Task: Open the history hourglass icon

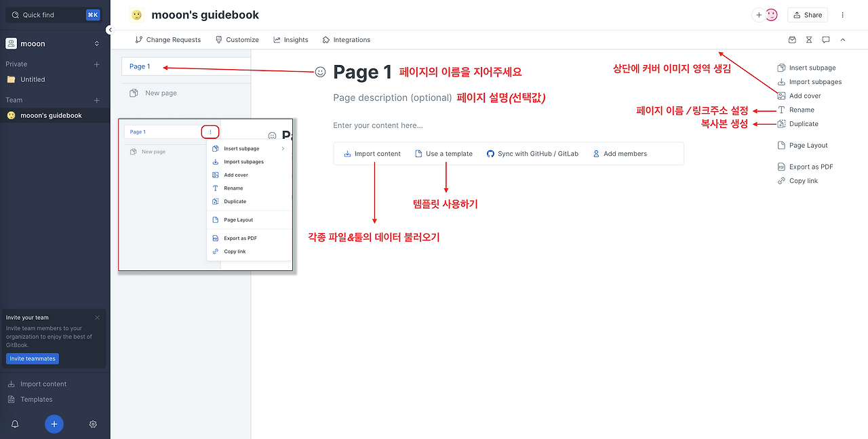Action: 809,40
